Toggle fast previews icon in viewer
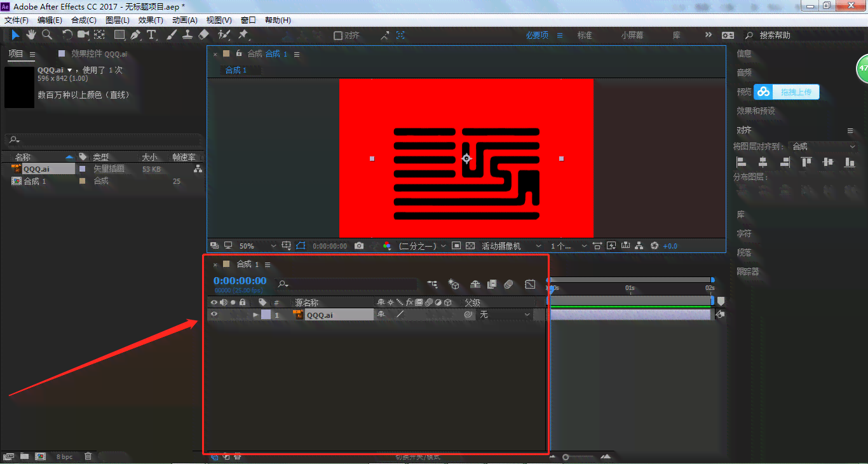The width and height of the screenshot is (868, 464). [611, 246]
